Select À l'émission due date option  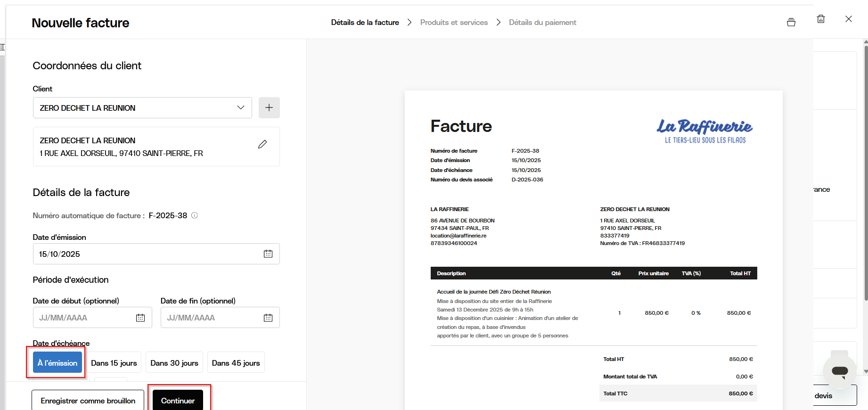57,363
